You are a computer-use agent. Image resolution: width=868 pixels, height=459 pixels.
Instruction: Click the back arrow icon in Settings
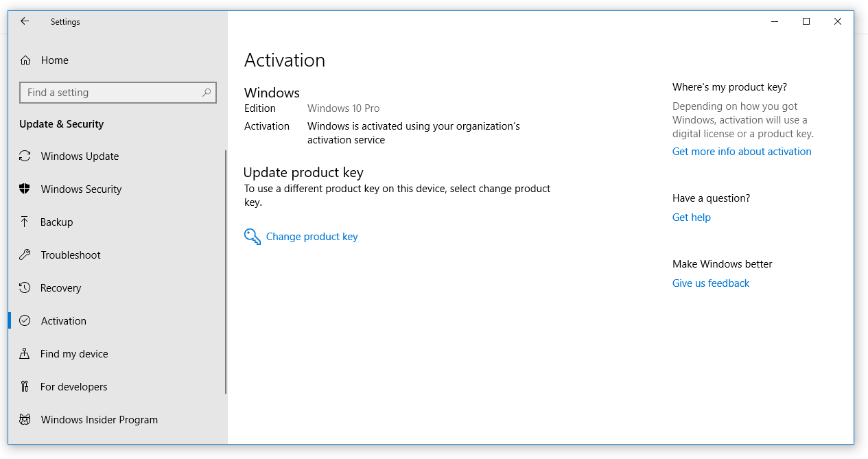25,21
